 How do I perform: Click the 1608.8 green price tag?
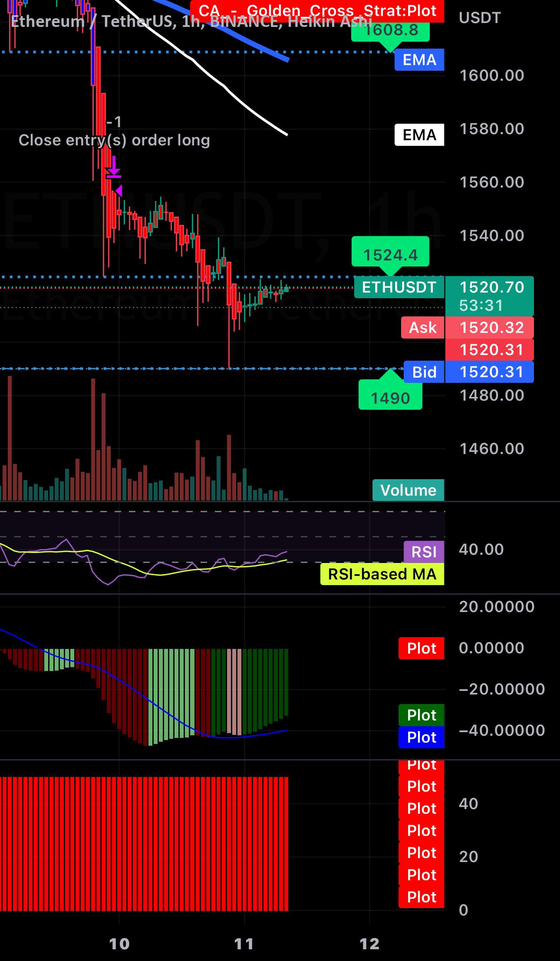pyautogui.click(x=390, y=31)
